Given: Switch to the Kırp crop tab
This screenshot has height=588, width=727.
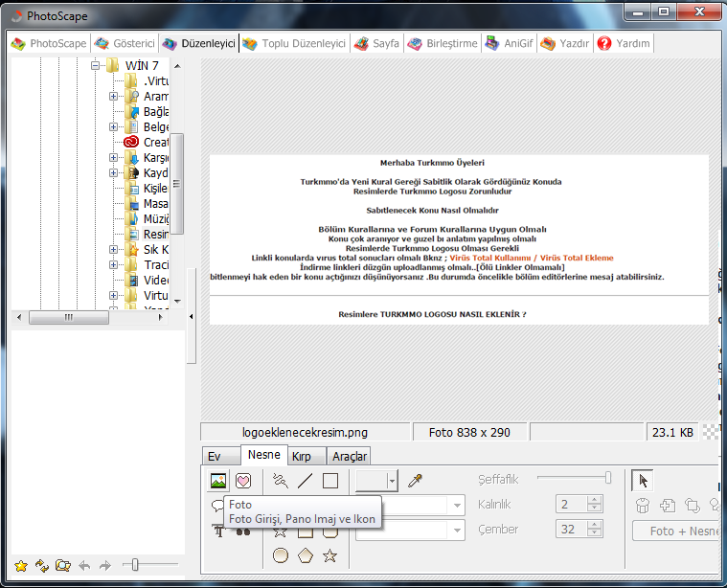Looking at the screenshot, I should (x=307, y=456).
